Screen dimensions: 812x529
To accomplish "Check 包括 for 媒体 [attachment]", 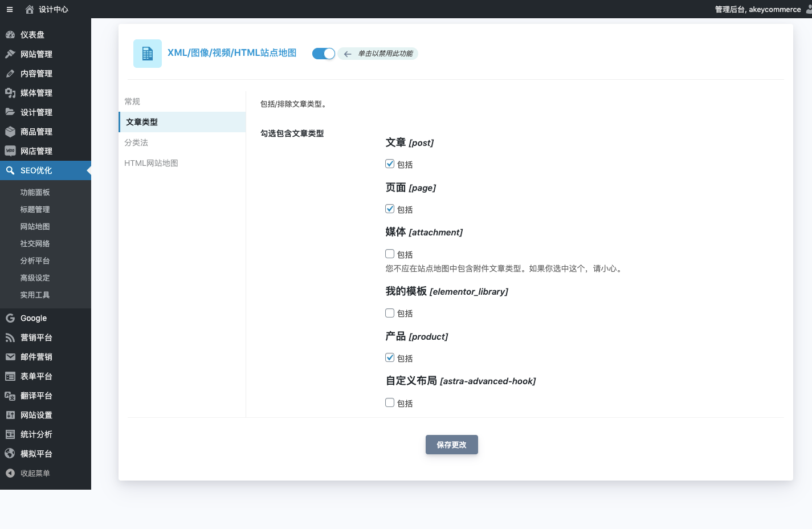I will pos(390,254).
